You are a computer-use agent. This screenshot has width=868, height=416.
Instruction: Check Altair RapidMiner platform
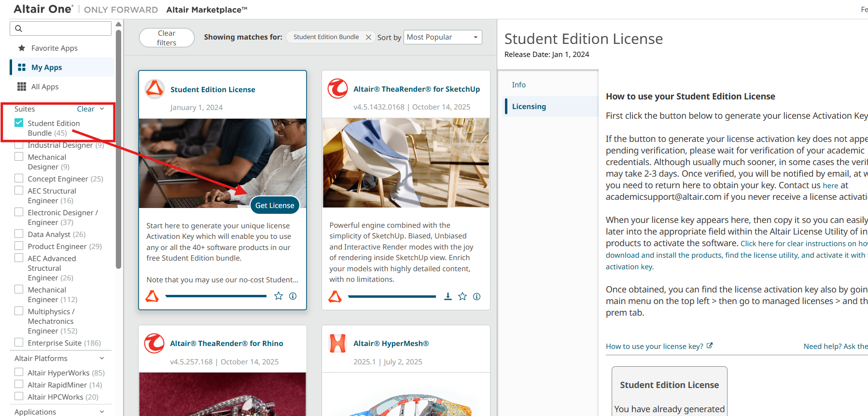(19, 384)
